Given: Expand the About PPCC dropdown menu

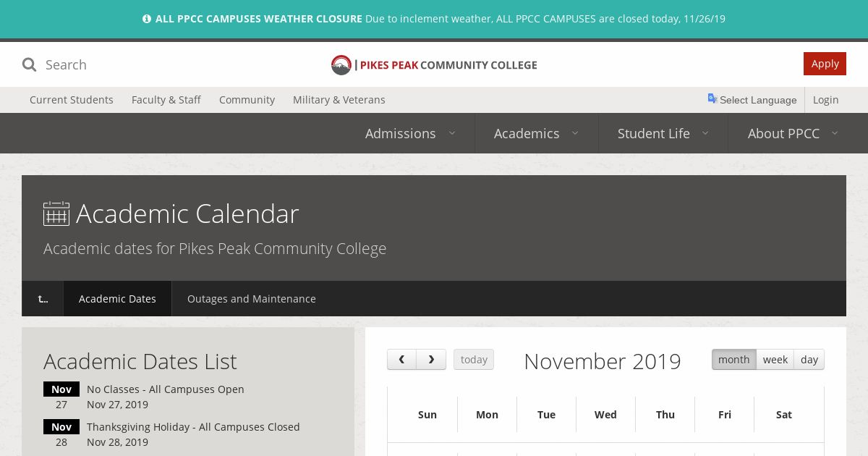Looking at the screenshot, I should pos(793,133).
